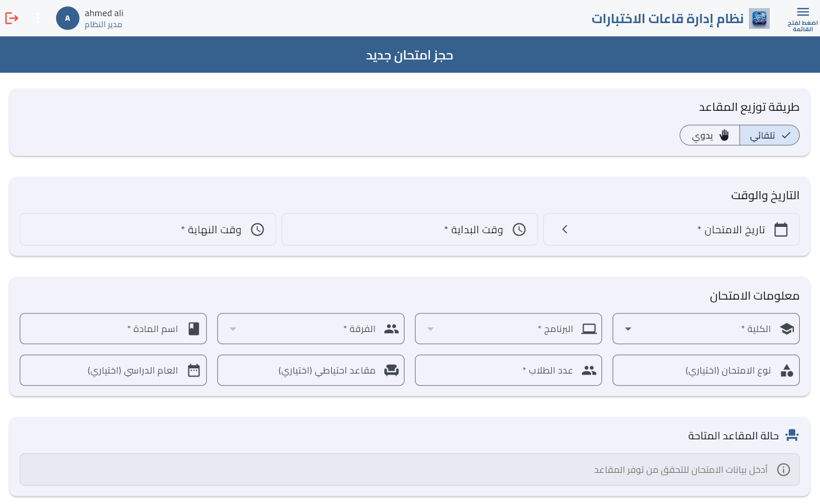Click student count (عدد الطلاب) field
The width and height of the screenshot is (820, 504).
[x=509, y=370]
